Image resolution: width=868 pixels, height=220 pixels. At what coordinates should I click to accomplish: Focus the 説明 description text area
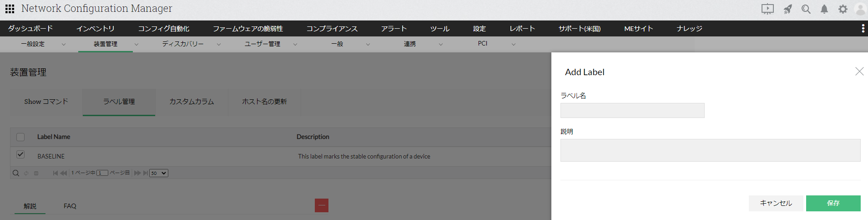click(x=711, y=150)
